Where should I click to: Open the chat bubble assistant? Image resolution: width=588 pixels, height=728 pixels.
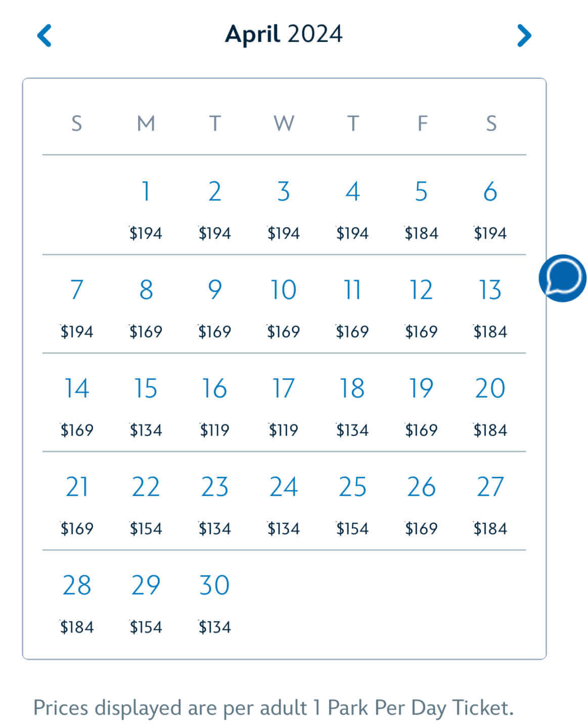(x=562, y=278)
